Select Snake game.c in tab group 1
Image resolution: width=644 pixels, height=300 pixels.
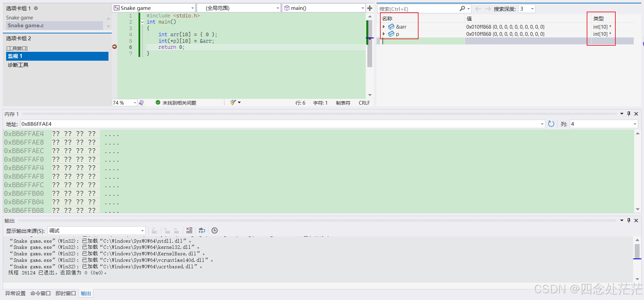(x=54, y=26)
